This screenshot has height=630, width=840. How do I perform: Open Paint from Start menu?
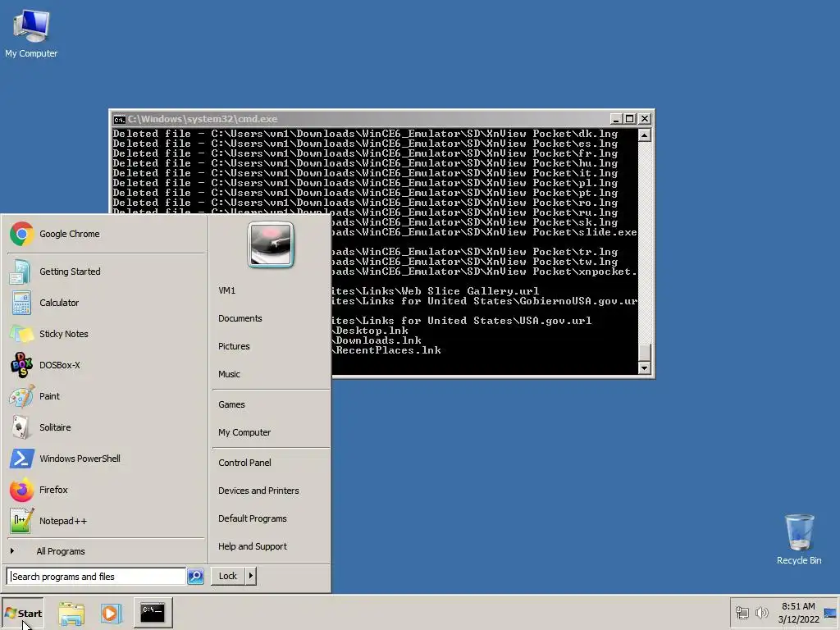coord(106,396)
